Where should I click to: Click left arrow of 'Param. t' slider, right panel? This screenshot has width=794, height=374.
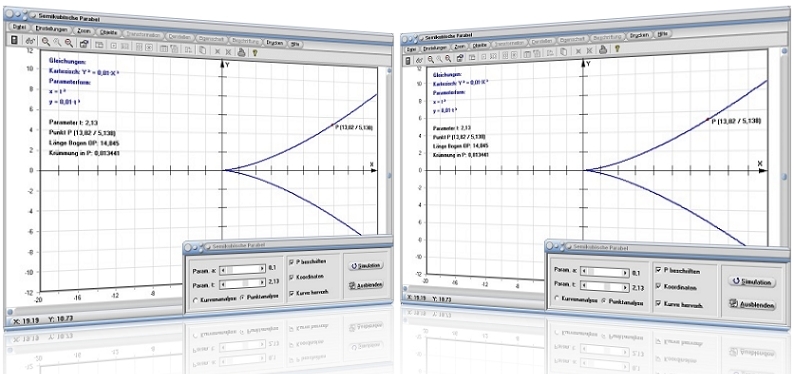pos(585,286)
